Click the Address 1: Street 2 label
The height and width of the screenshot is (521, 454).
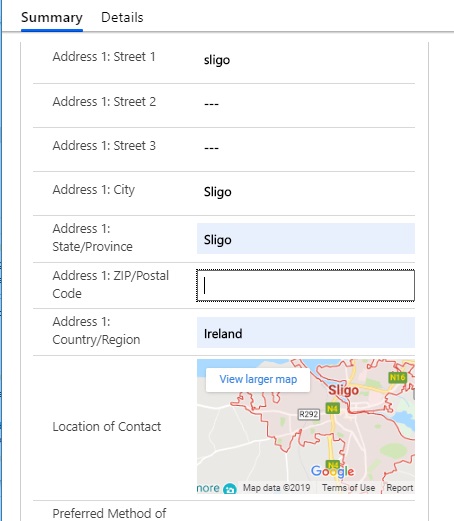104,102
